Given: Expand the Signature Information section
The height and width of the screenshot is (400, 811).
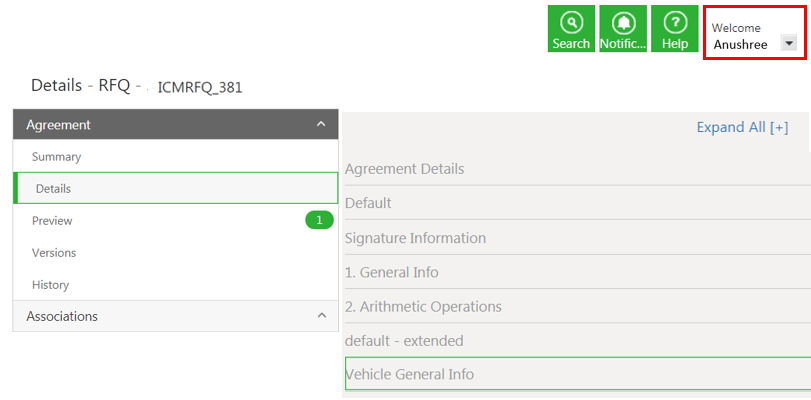Looking at the screenshot, I should 415,238.
